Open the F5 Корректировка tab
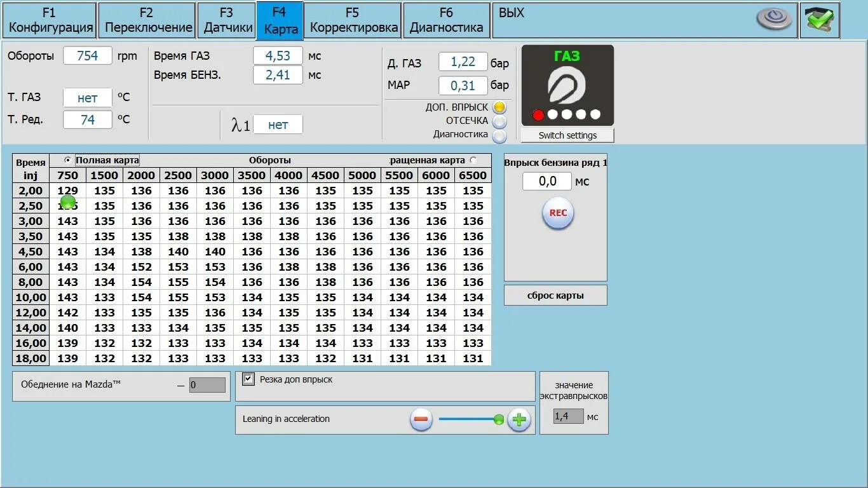The image size is (868, 488). tap(353, 20)
